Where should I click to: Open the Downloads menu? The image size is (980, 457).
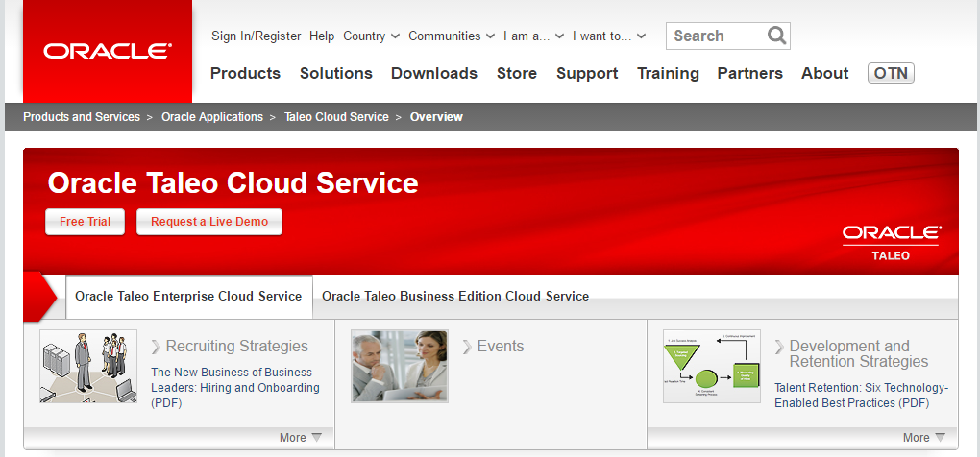click(434, 74)
